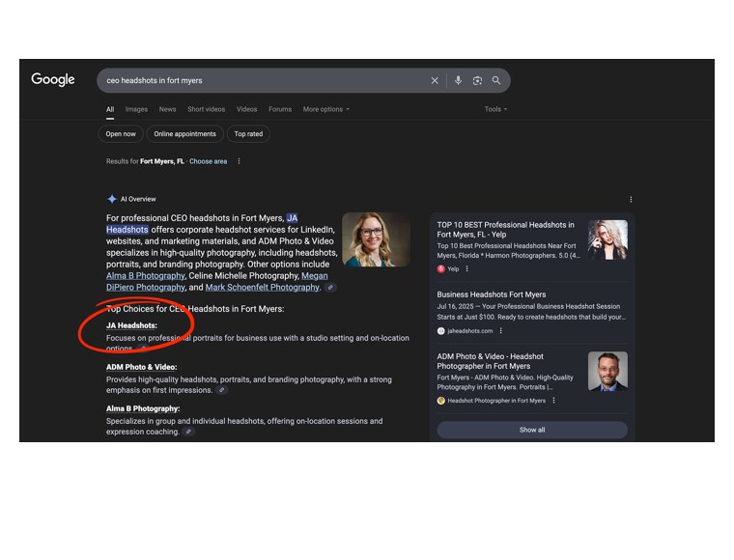
Task: Switch to the Images tab
Action: click(136, 109)
